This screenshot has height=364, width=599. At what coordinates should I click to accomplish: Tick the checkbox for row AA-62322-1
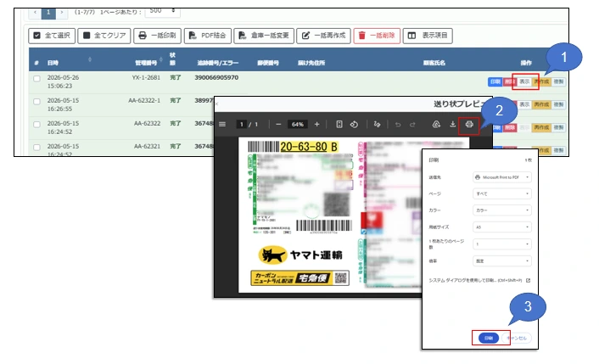click(36, 102)
